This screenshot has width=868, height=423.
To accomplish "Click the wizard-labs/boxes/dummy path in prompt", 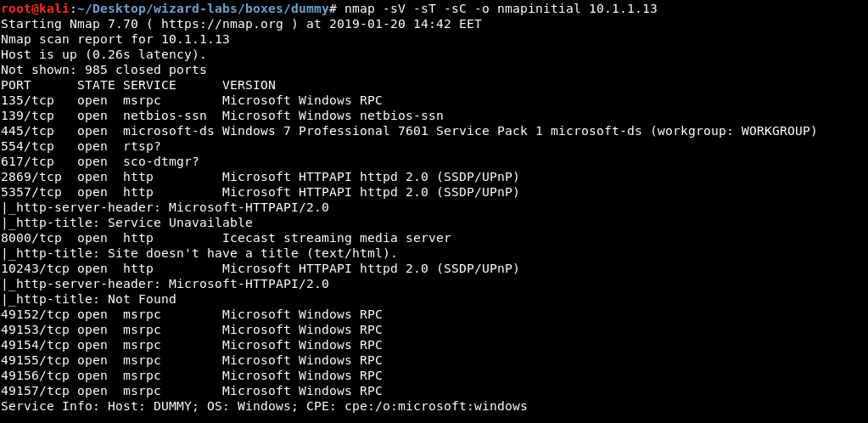I will coord(214,8).
